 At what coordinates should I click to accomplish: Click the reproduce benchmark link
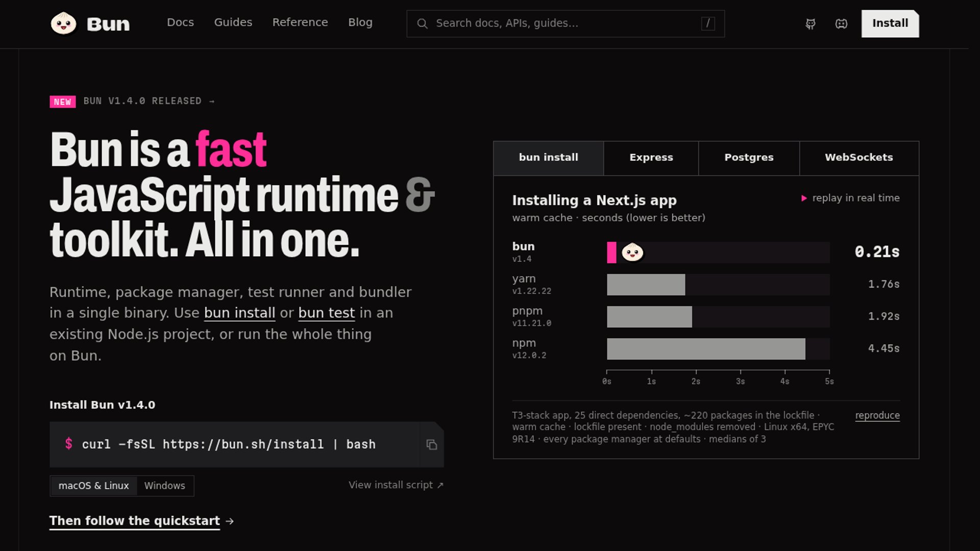[x=877, y=415]
